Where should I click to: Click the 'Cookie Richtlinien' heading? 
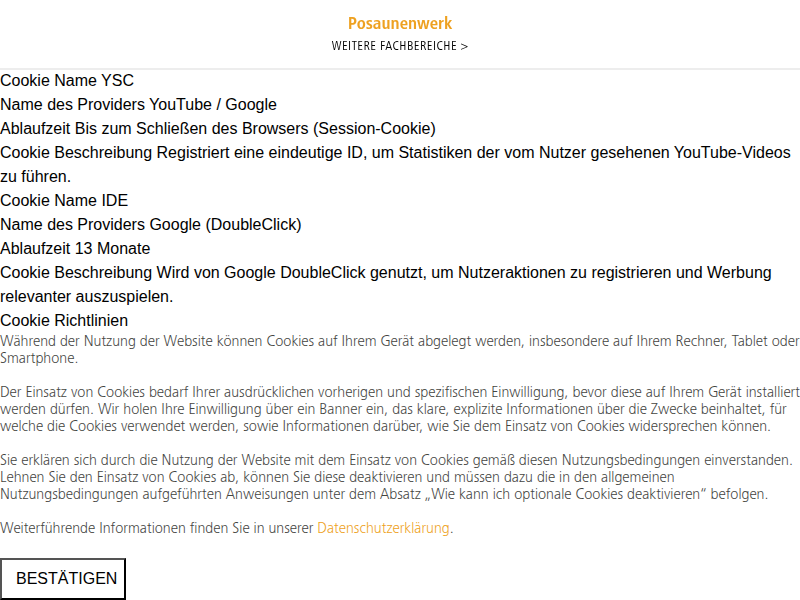pos(64,320)
